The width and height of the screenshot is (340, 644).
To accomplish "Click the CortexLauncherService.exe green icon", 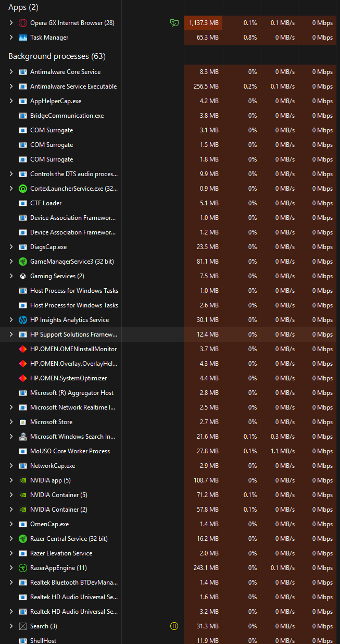I will click(23, 189).
